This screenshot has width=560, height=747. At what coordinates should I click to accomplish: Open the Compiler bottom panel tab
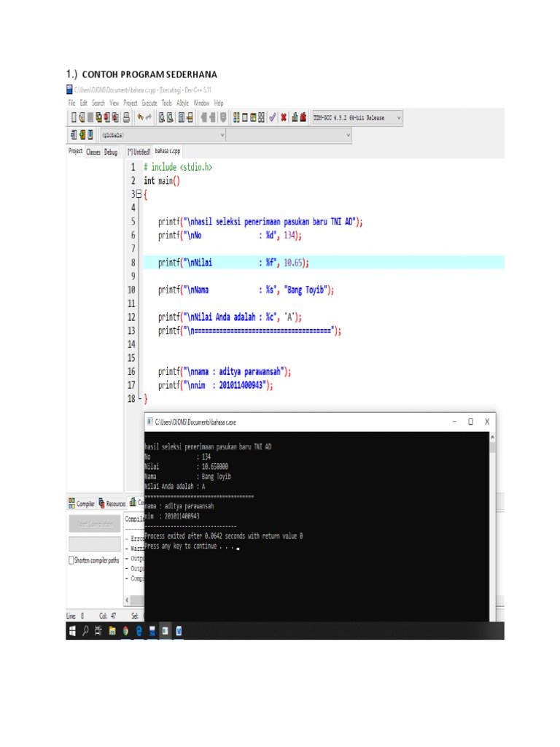[82, 503]
